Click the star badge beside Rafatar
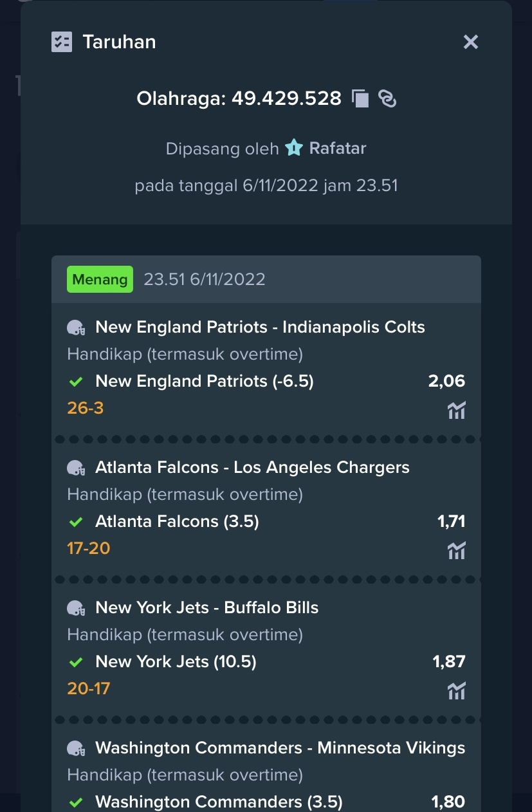 click(x=293, y=148)
